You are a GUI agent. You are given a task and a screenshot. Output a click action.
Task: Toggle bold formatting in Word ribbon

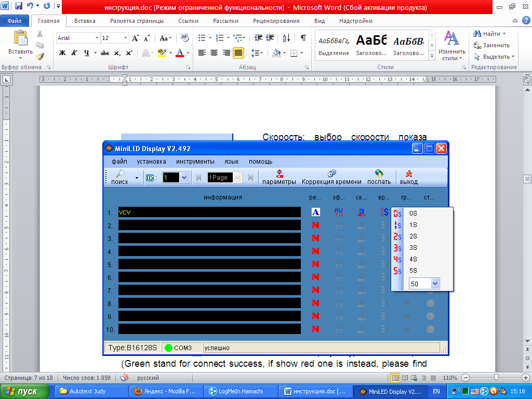point(62,53)
